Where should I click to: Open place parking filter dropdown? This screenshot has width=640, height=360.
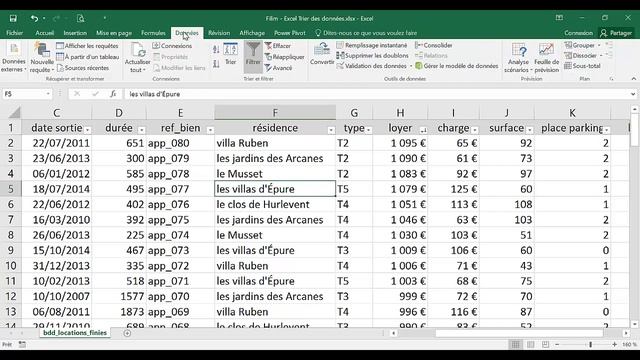[x=606, y=130]
